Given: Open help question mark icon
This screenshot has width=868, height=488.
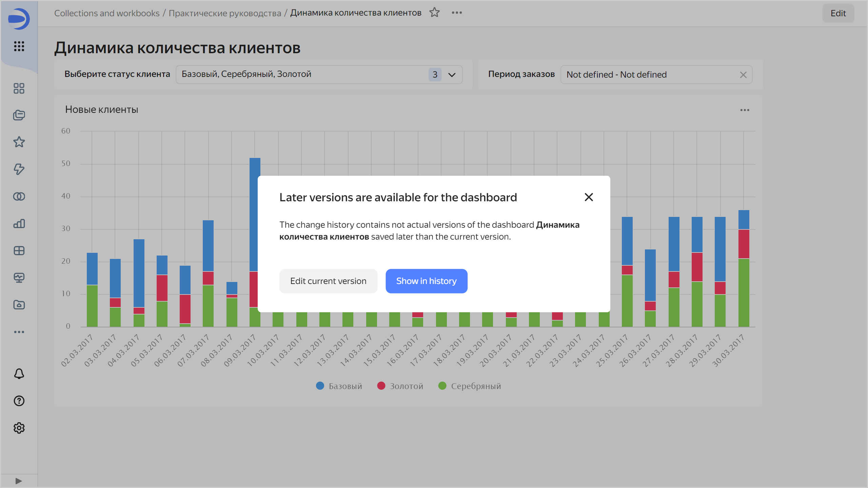Looking at the screenshot, I should (x=19, y=401).
